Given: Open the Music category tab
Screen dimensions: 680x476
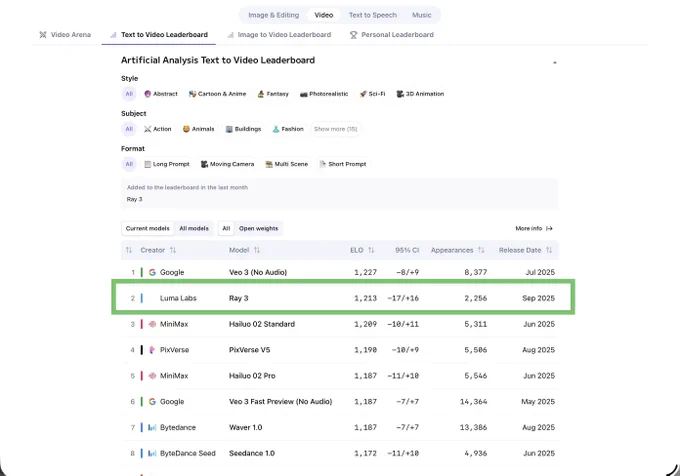Looking at the screenshot, I should 422,15.
